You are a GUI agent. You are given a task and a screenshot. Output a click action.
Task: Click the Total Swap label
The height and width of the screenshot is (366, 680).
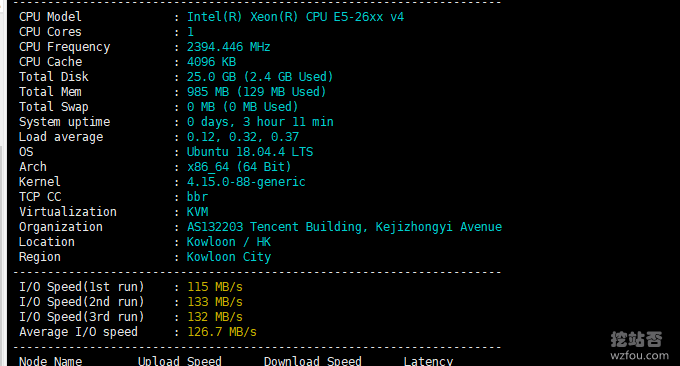coord(53,107)
